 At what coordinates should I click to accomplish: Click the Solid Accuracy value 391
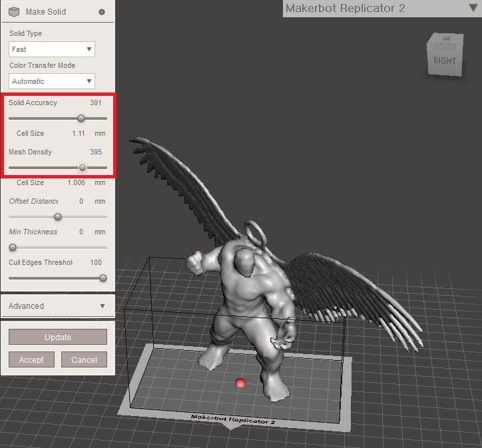[96, 103]
